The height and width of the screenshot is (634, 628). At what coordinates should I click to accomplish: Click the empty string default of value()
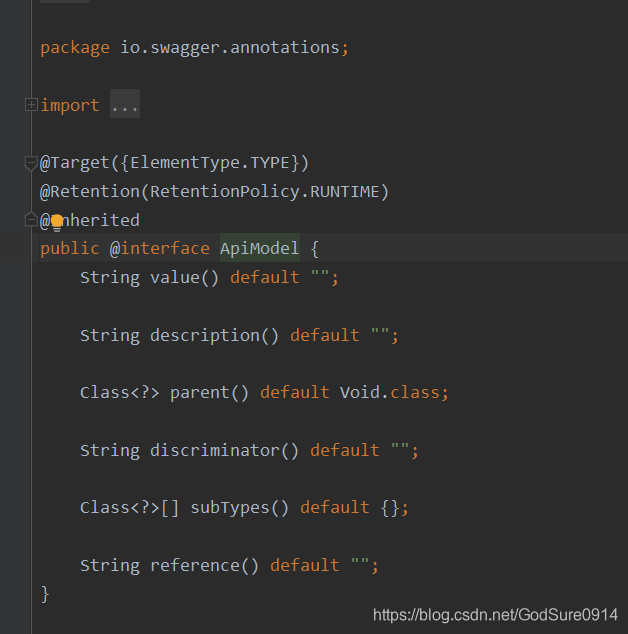tap(320, 275)
